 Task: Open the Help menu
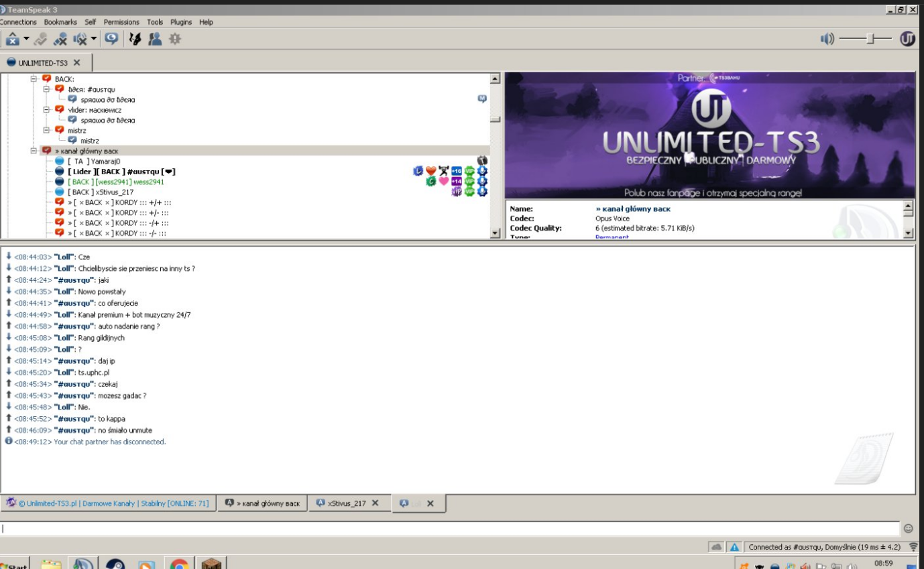click(206, 22)
